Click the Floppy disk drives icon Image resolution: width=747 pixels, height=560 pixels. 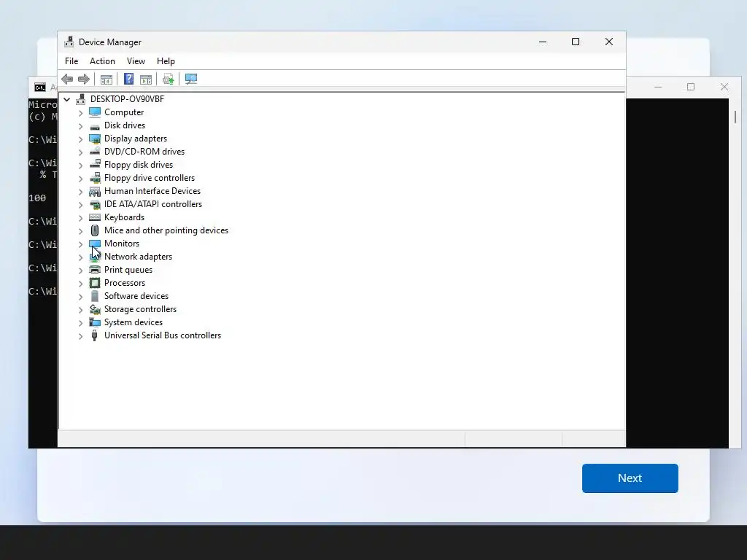(x=95, y=165)
